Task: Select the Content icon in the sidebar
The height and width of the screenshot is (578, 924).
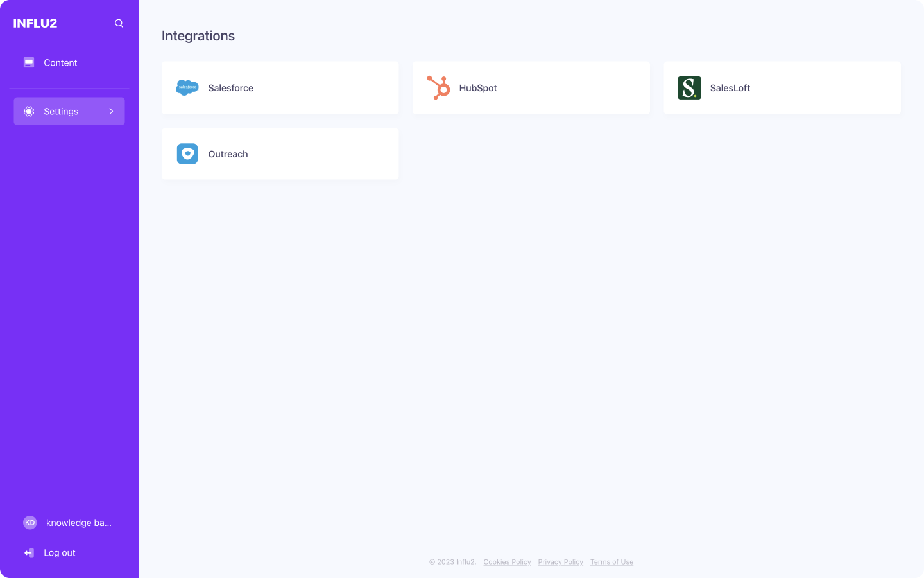Action: click(28, 62)
